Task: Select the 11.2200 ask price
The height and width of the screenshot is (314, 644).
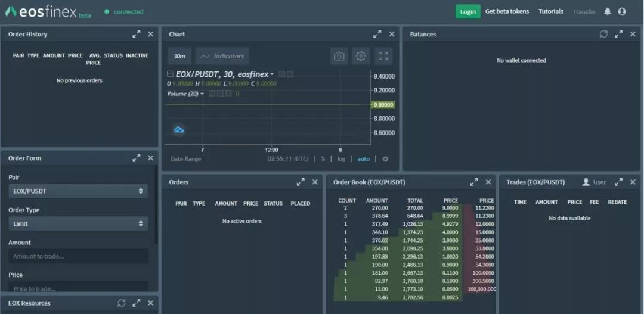Action: point(485,208)
